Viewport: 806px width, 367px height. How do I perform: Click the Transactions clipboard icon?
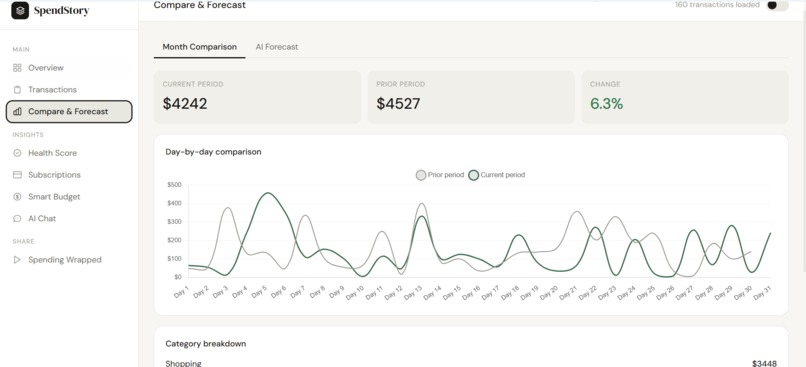[x=17, y=89]
